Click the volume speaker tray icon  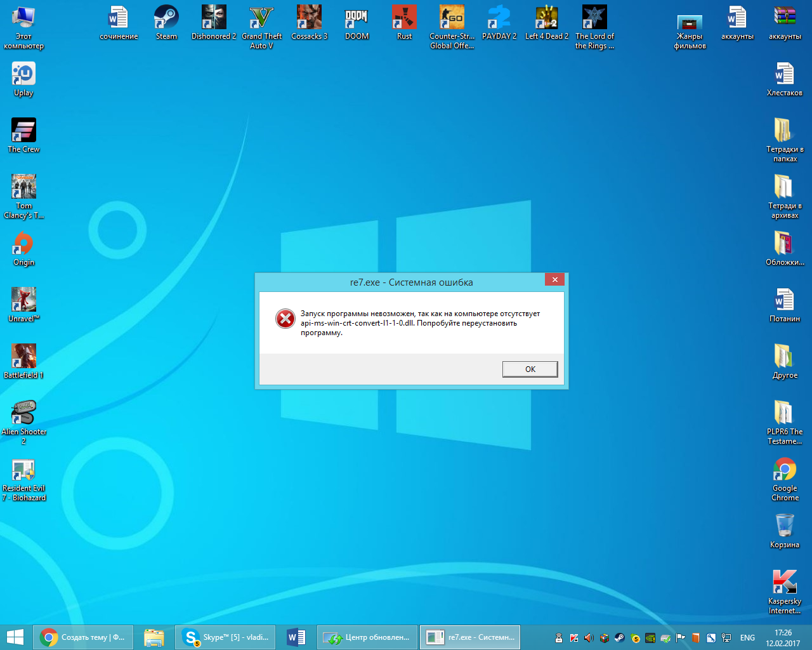click(x=589, y=638)
